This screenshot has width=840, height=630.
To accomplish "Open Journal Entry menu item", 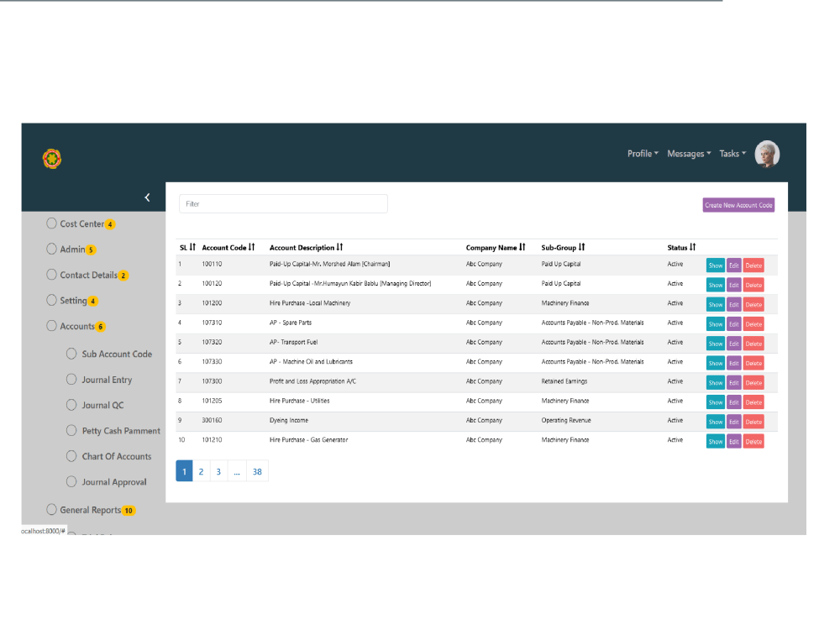I will [99, 380].
